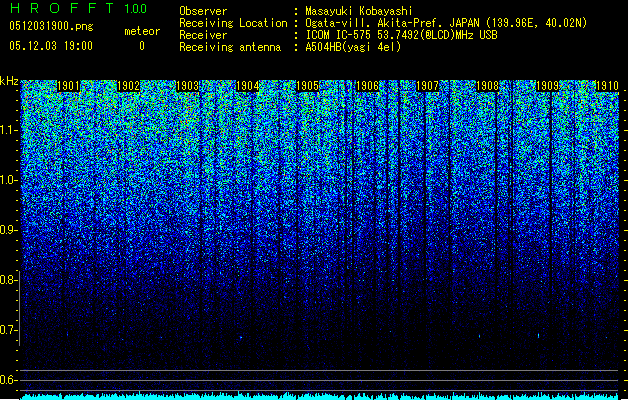This screenshot has height=400, width=629.
Task: Click the Receiving Location label
Action: click(x=233, y=23)
